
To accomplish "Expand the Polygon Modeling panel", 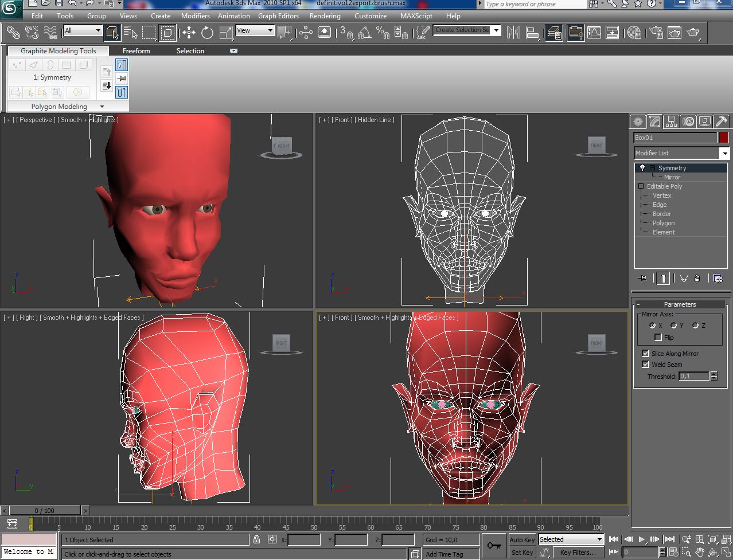I will pos(102,107).
